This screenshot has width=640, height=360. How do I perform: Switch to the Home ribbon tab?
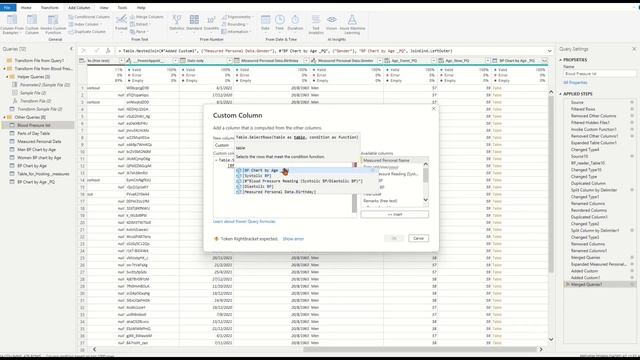click(x=26, y=7)
